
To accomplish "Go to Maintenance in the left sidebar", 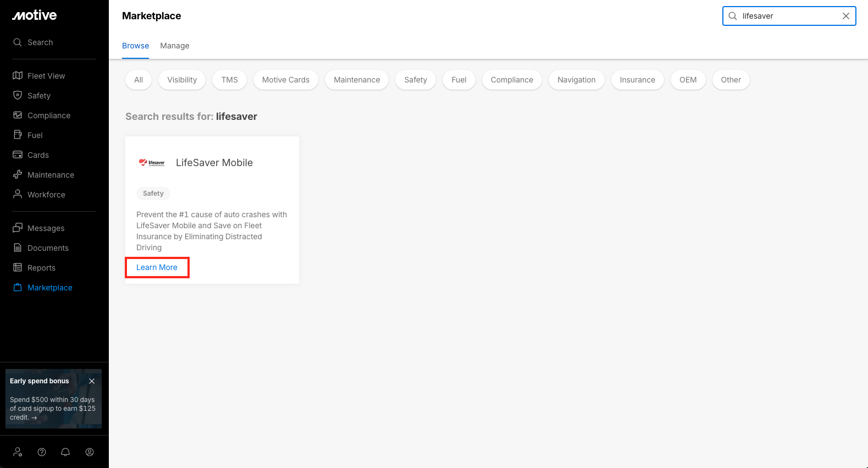I will tap(43, 175).
